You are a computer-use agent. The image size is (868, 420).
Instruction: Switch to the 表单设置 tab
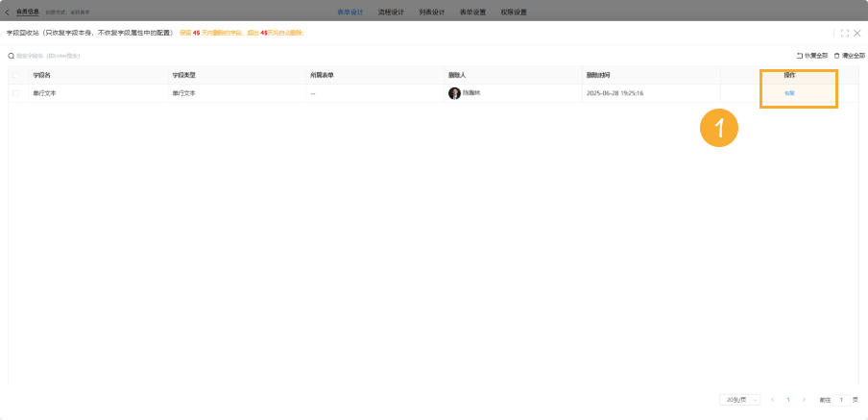[x=472, y=12]
